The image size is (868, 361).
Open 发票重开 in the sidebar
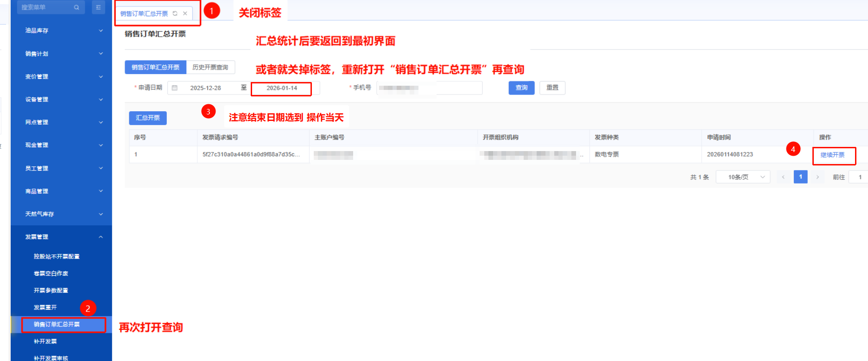click(45, 307)
